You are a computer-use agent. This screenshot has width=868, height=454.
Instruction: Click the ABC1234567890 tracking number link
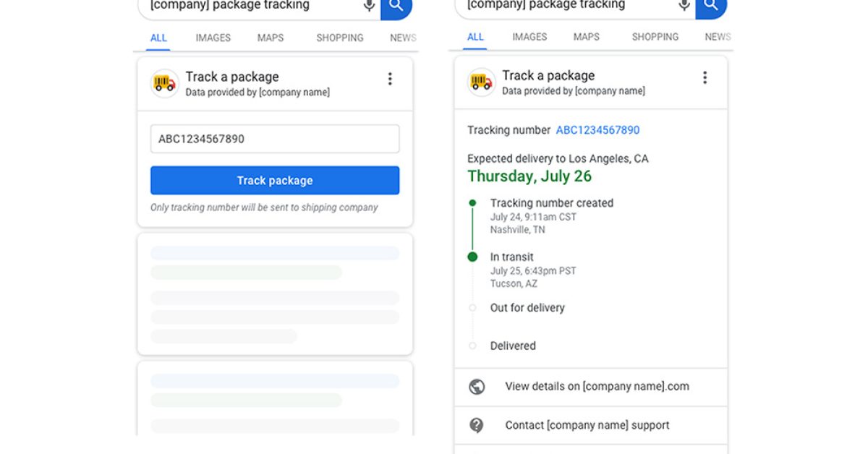[597, 130]
